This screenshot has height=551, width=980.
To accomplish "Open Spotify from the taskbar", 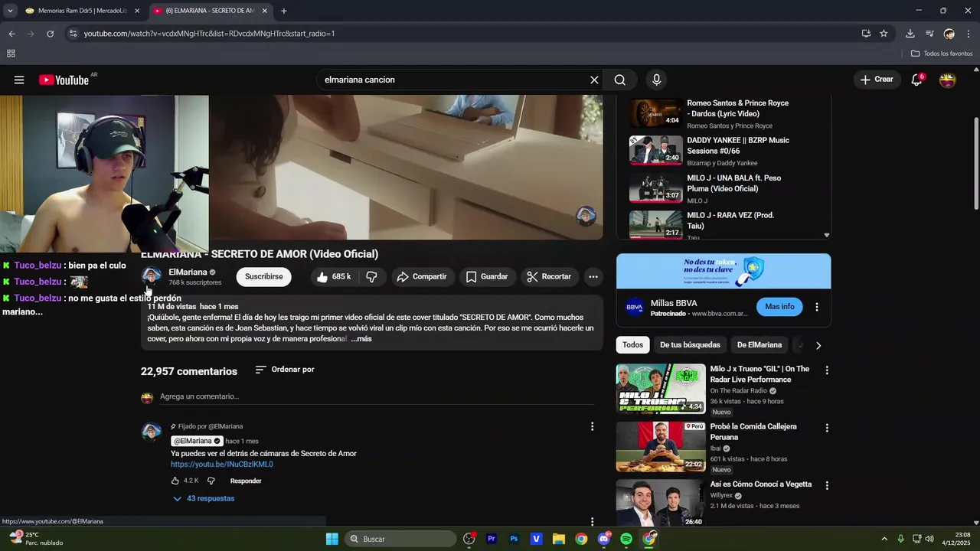I will tap(626, 539).
